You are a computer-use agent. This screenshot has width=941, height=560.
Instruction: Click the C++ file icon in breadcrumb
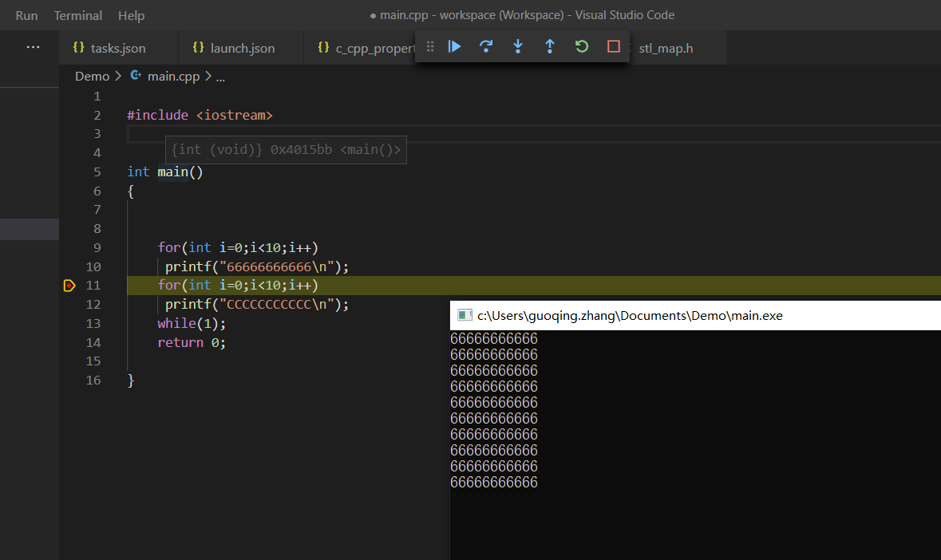tap(136, 76)
